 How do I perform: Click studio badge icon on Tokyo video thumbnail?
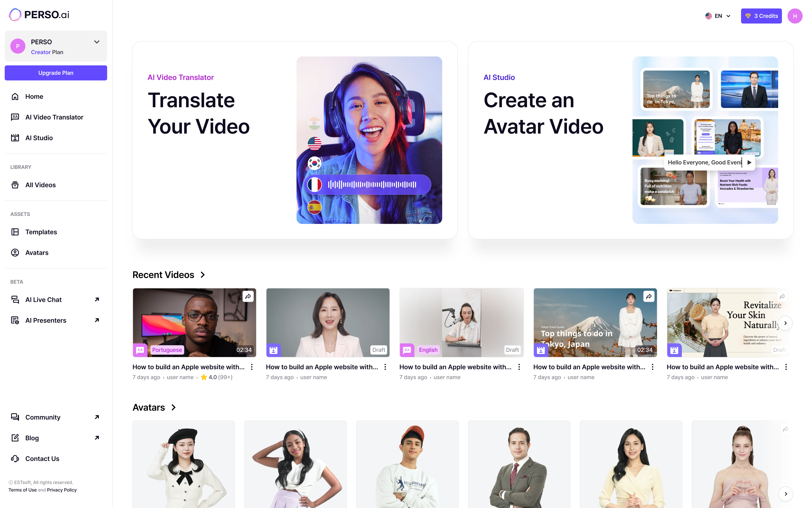point(541,350)
